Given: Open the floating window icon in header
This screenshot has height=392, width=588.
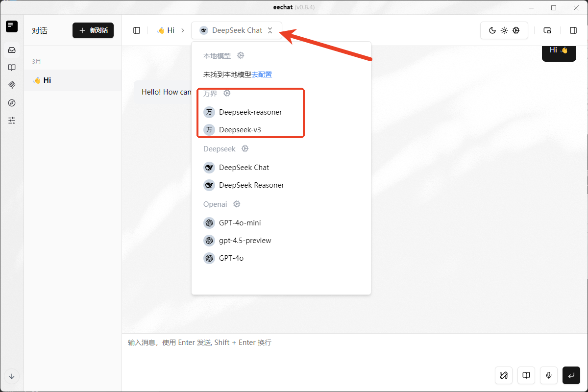Looking at the screenshot, I should click(547, 30).
